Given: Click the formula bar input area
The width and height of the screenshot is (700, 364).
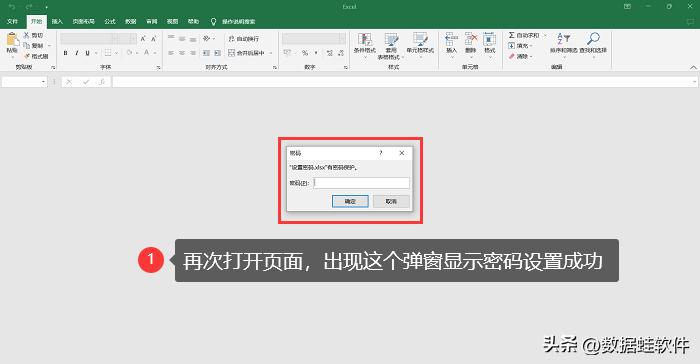Looking at the screenshot, I should click(404, 82).
